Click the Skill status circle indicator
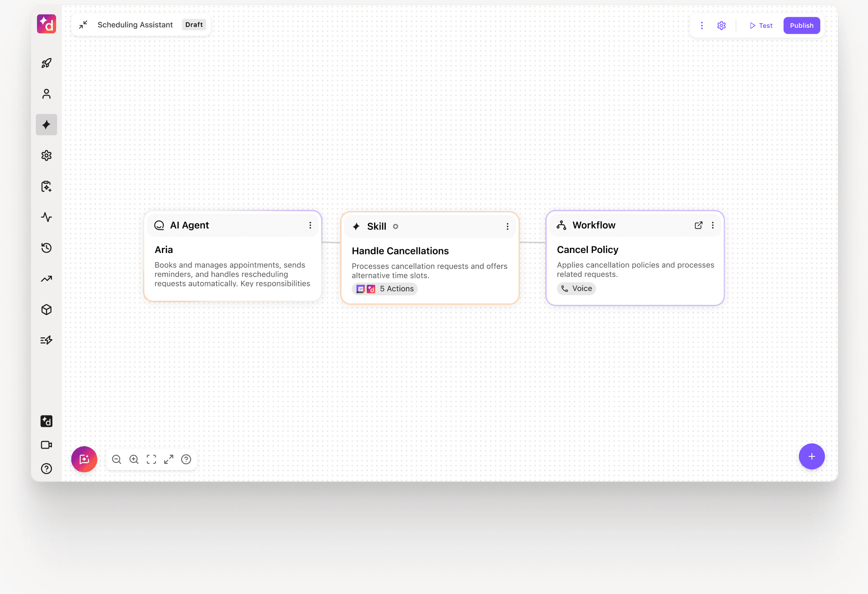The width and height of the screenshot is (868, 594). 396,227
